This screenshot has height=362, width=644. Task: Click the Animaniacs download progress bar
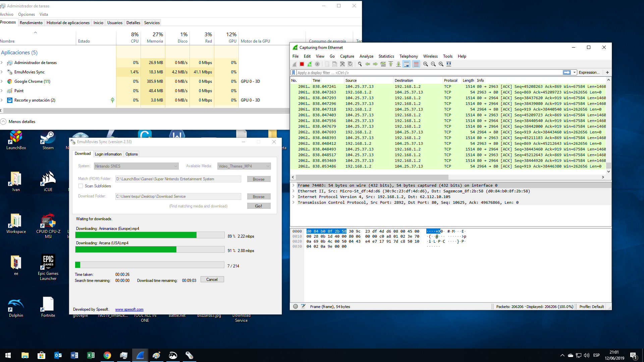click(x=150, y=235)
